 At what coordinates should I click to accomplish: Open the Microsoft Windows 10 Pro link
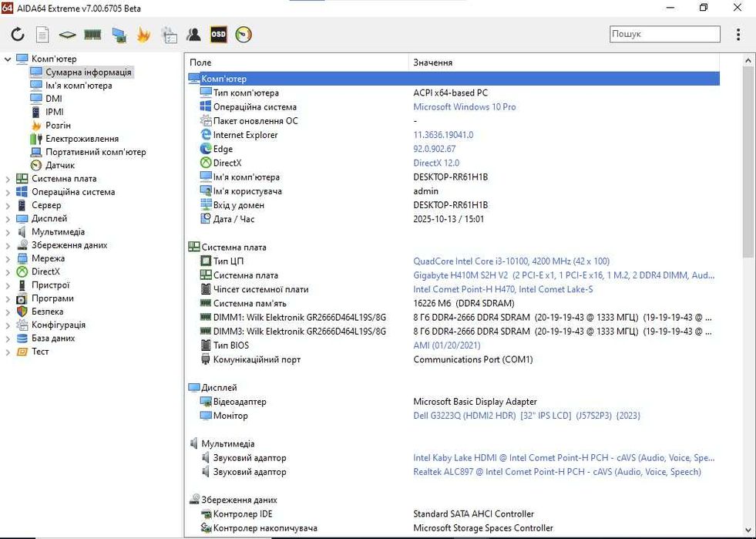tap(464, 107)
